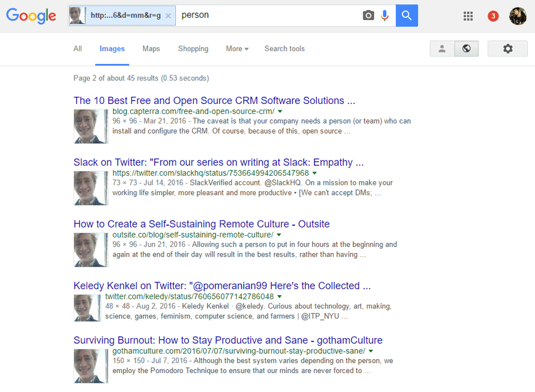Open 'The 10 Best Free and Open Source CRM' result

click(x=214, y=100)
